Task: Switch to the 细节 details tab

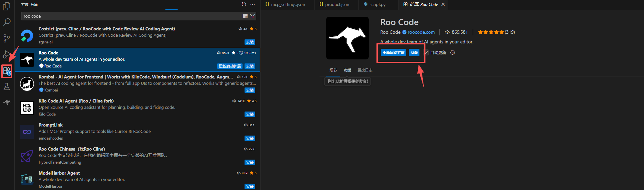Action: click(x=333, y=70)
